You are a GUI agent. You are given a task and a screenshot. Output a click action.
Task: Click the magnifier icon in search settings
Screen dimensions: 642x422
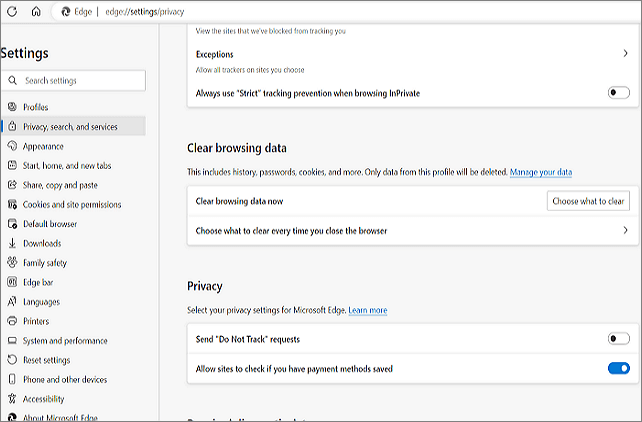(x=13, y=80)
